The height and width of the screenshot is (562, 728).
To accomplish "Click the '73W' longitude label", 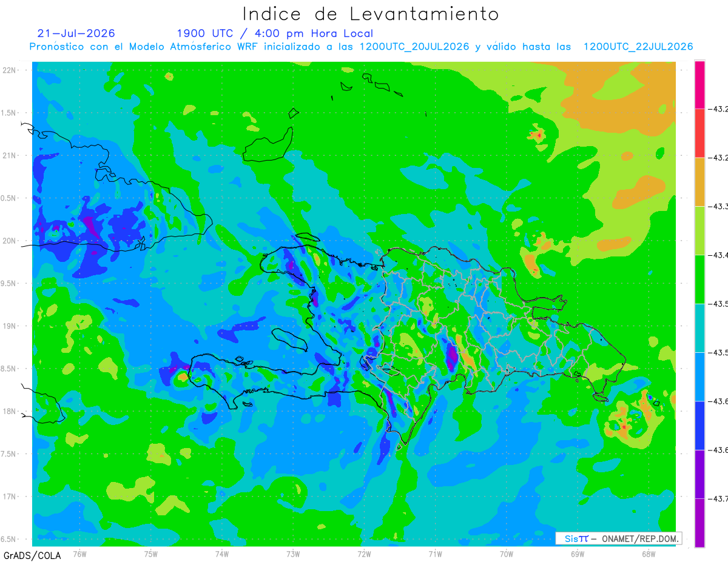I will (293, 554).
